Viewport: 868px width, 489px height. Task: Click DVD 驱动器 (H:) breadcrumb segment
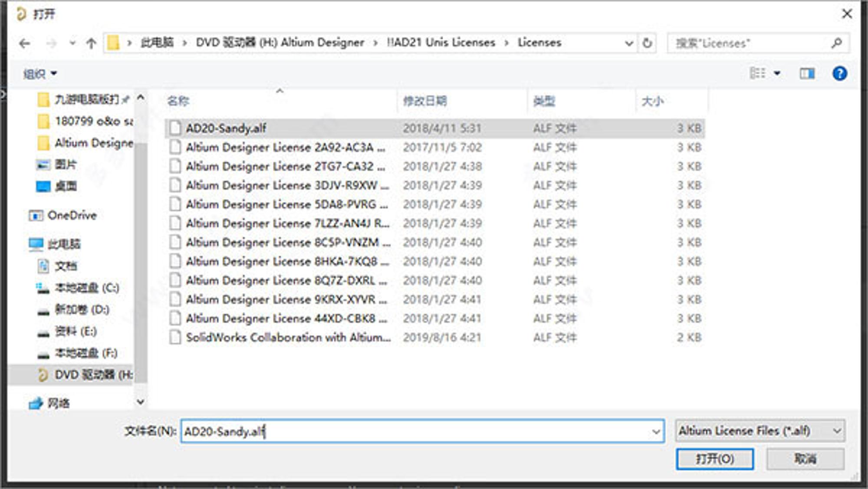pyautogui.click(x=280, y=43)
